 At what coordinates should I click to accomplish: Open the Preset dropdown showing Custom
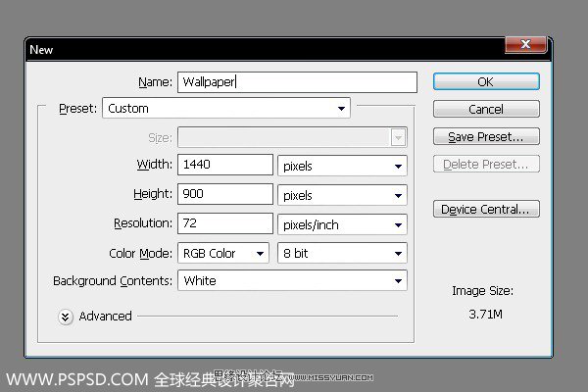click(226, 108)
